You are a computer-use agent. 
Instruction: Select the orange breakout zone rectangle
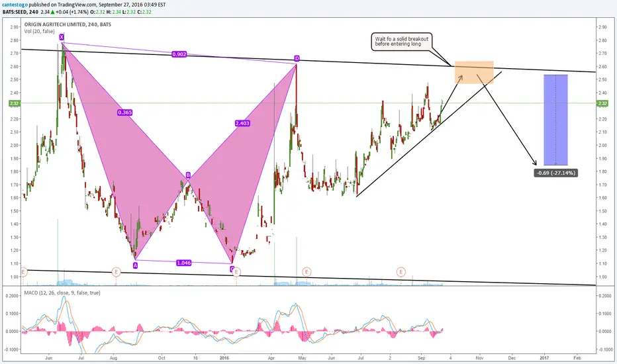(474, 72)
